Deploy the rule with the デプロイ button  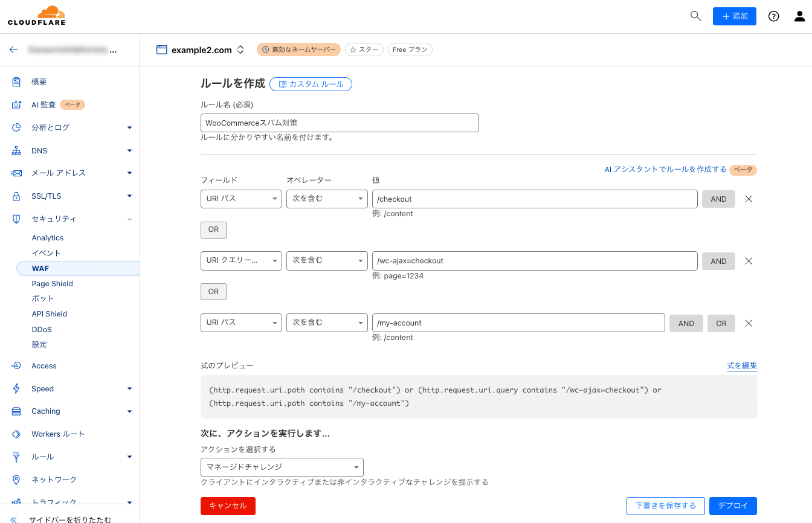point(733,505)
